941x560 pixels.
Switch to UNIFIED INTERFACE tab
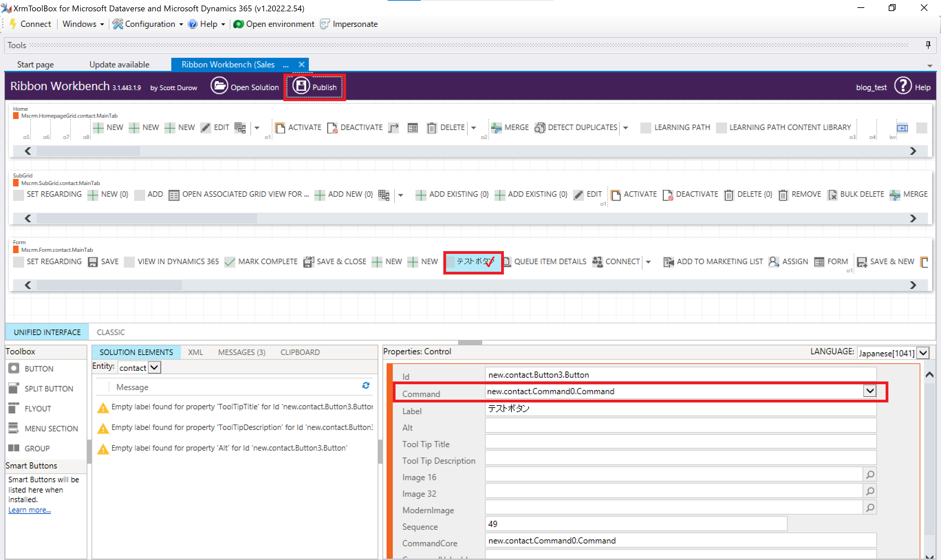47,332
